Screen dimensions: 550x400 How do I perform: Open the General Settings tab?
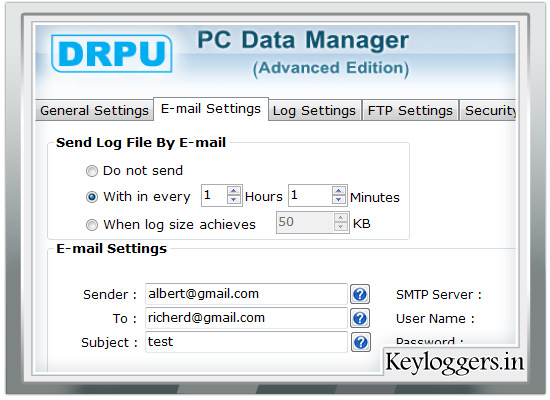click(x=94, y=111)
